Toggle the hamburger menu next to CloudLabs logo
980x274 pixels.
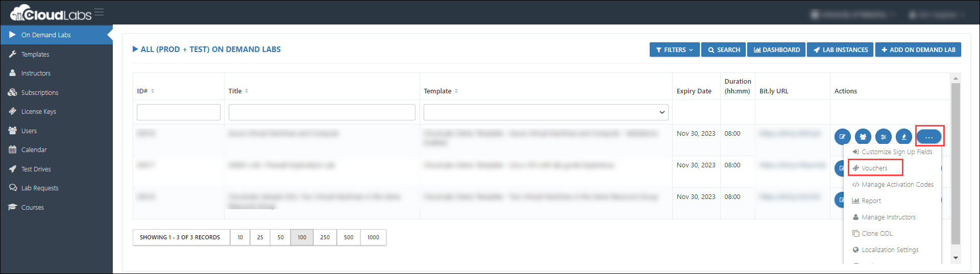(x=99, y=12)
